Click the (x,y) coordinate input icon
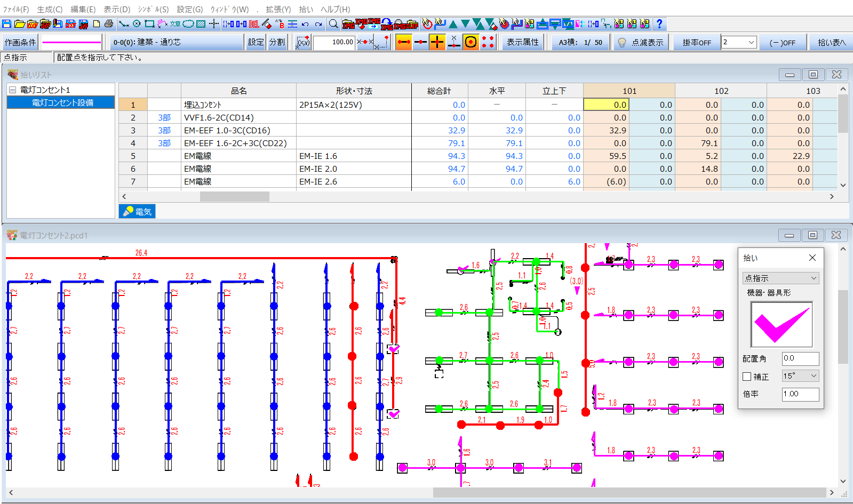Screen dimensions: 853x504 pyautogui.click(x=303, y=42)
